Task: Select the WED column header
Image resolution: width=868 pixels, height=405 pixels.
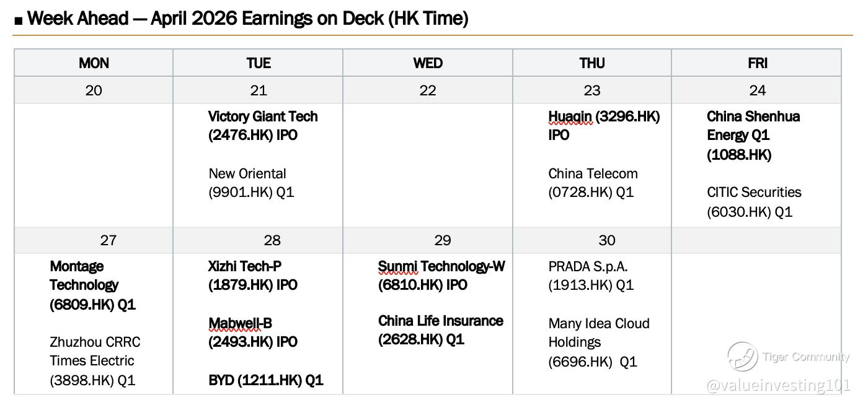Action: tap(428, 63)
